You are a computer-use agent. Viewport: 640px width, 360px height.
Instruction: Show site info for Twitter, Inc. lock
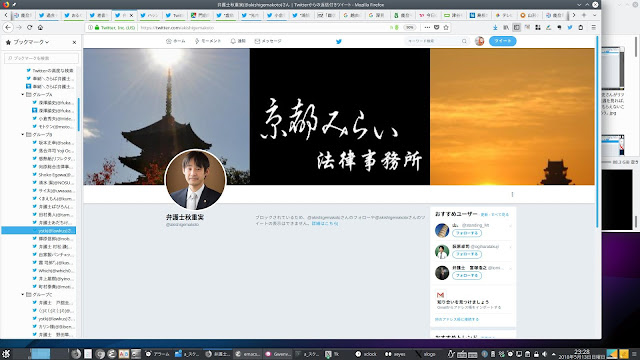[x=115, y=28]
